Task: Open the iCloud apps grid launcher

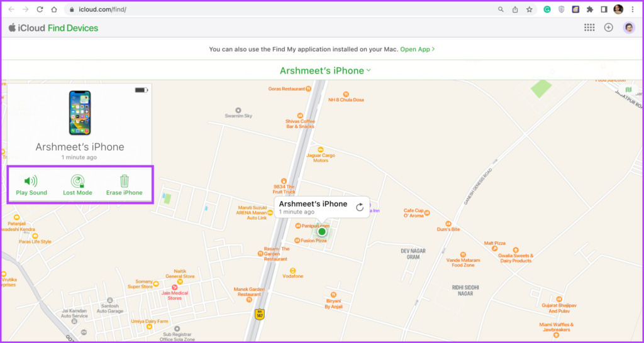Action: click(x=589, y=28)
